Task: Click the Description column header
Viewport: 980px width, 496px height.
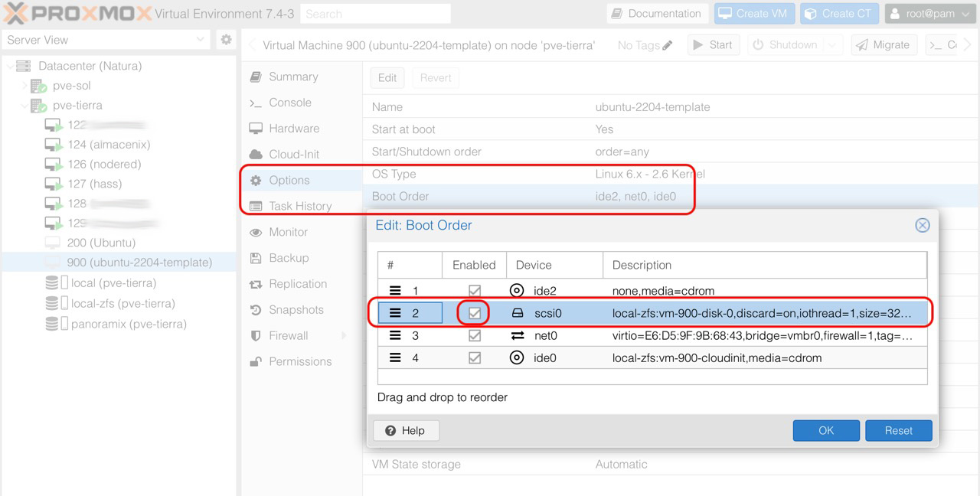Action: pyautogui.click(x=765, y=265)
